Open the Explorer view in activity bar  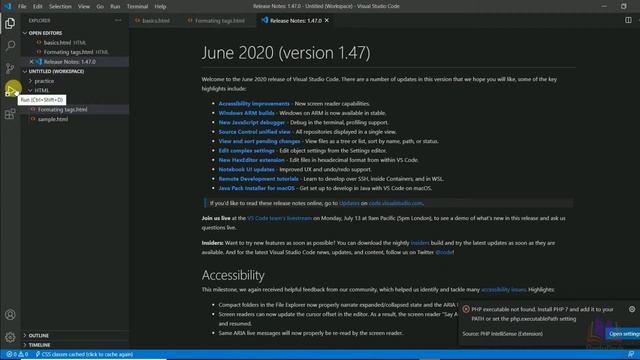[10, 23]
